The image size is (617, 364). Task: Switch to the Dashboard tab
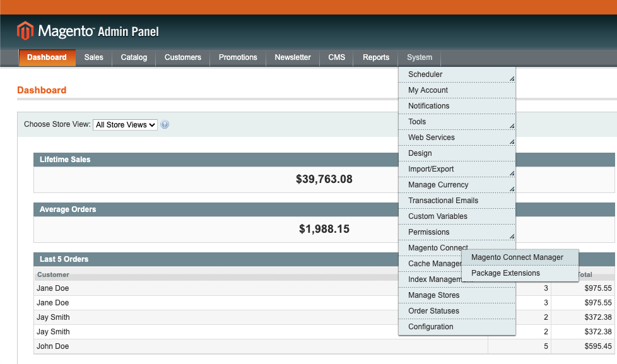click(x=47, y=57)
